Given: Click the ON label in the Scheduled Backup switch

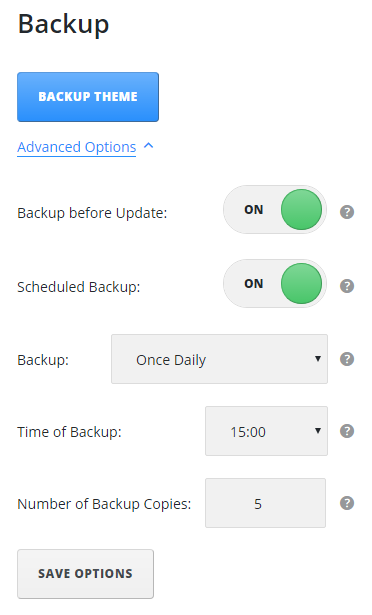Looking at the screenshot, I should click(x=253, y=284).
